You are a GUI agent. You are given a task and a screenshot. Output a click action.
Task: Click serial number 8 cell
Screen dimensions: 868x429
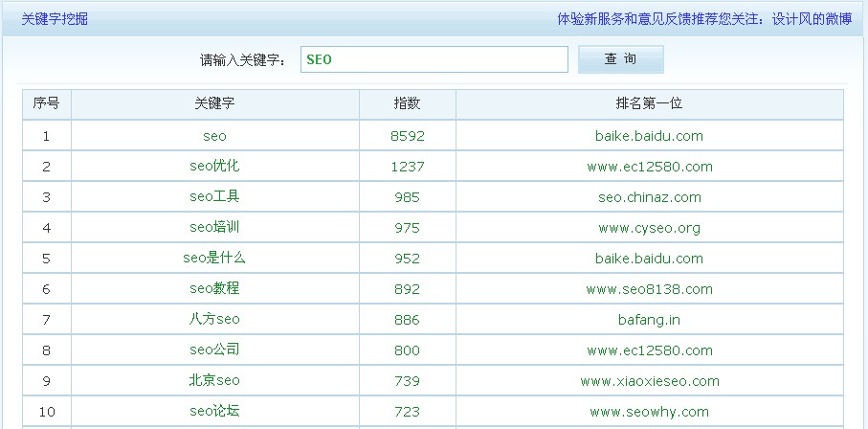pyautogui.click(x=47, y=350)
